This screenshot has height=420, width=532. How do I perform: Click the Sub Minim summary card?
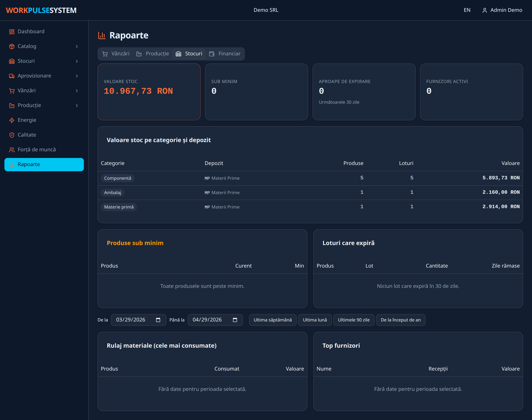257,92
